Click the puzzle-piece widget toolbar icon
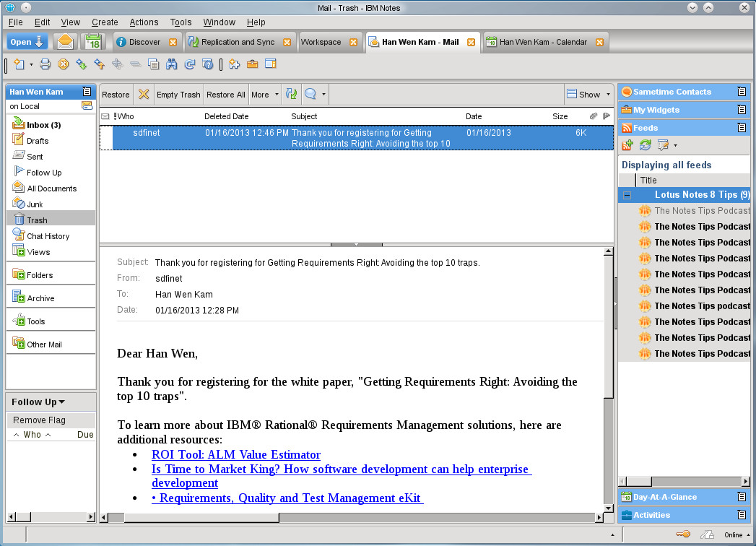 [x=235, y=64]
